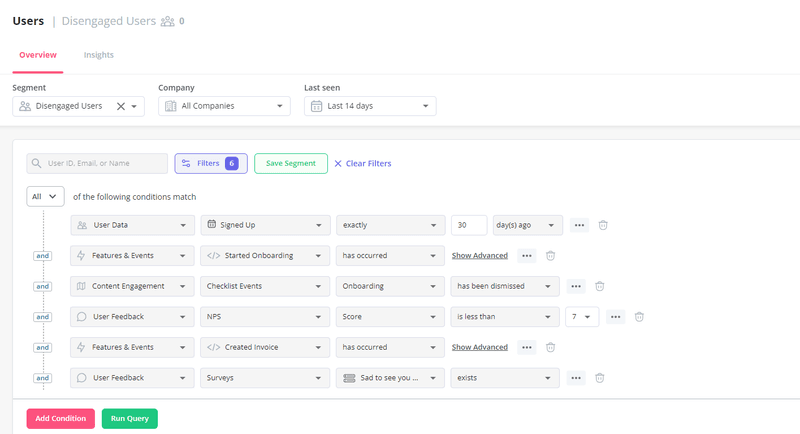Delete the Signed Up condition row

603,225
